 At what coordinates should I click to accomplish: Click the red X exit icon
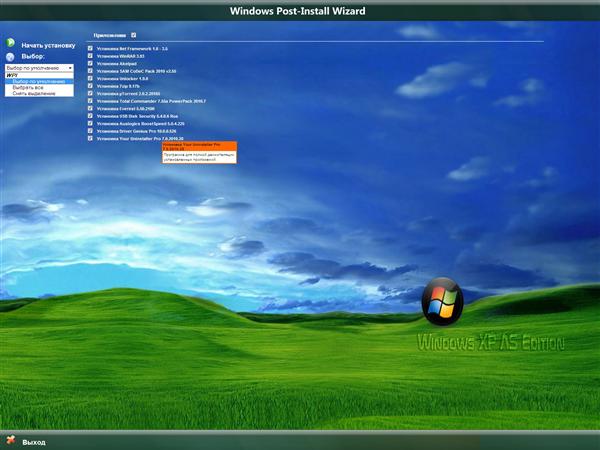click(x=11, y=440)
